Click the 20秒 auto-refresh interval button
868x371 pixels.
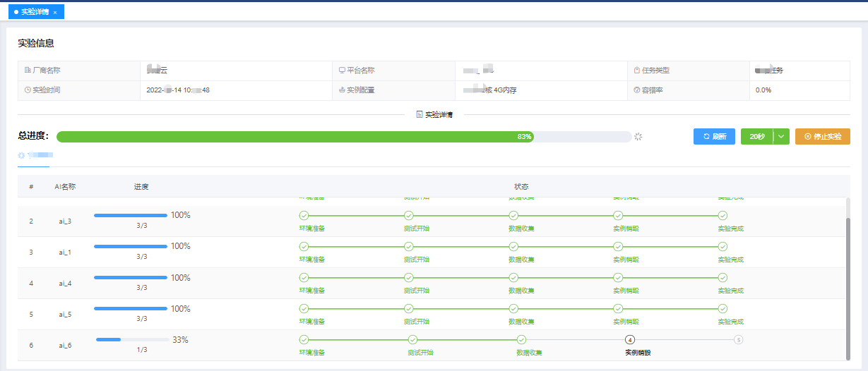[x=756, y=137]
